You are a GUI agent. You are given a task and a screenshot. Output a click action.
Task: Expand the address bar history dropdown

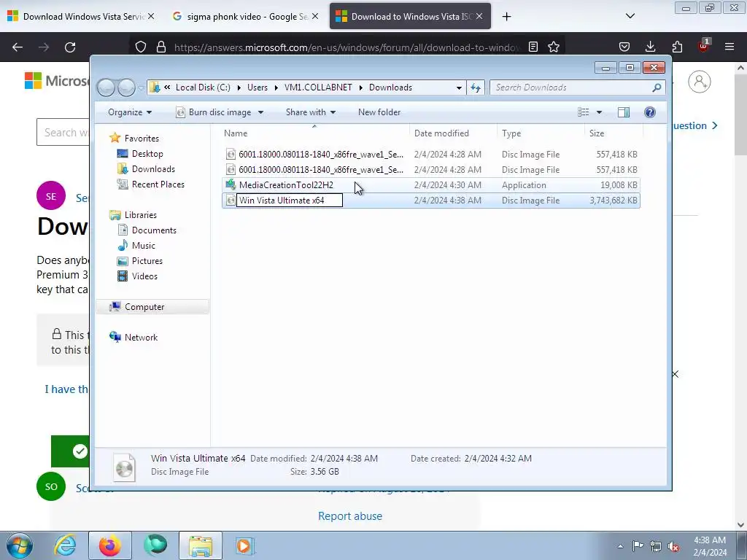[x=459, y=87]
